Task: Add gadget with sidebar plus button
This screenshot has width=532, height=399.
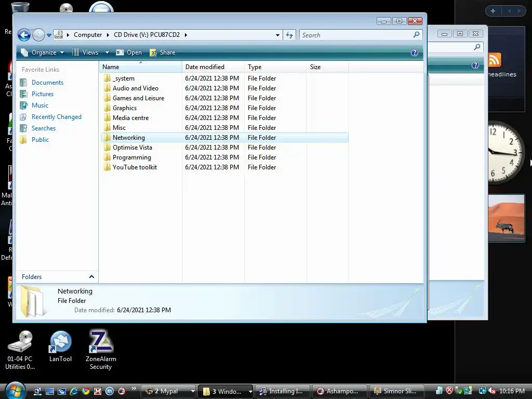Action: pyautogui.click(x=493, y=11)
